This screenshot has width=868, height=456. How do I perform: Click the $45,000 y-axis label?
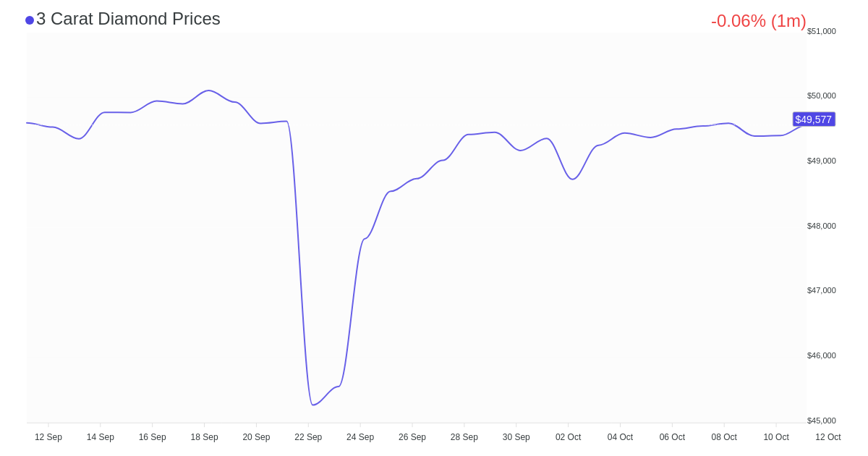pyautogui.click(x=822, y=421)
